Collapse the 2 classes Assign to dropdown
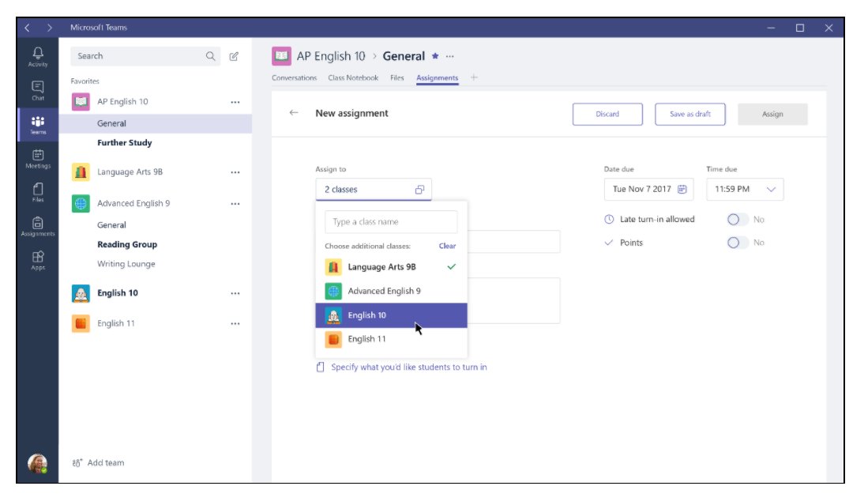868x501 pixels. point(374,190)
